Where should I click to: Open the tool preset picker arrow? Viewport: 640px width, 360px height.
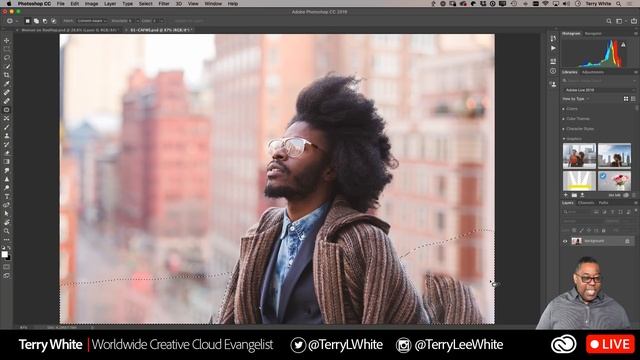pos(16,21)
